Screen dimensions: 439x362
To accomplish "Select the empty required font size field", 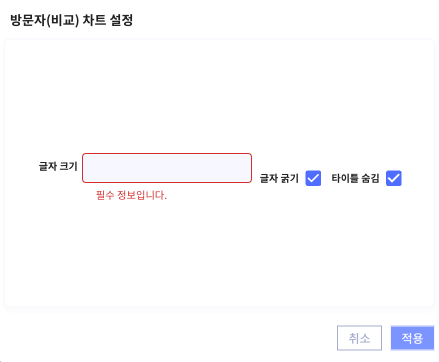I will click(x=167, y=168).
